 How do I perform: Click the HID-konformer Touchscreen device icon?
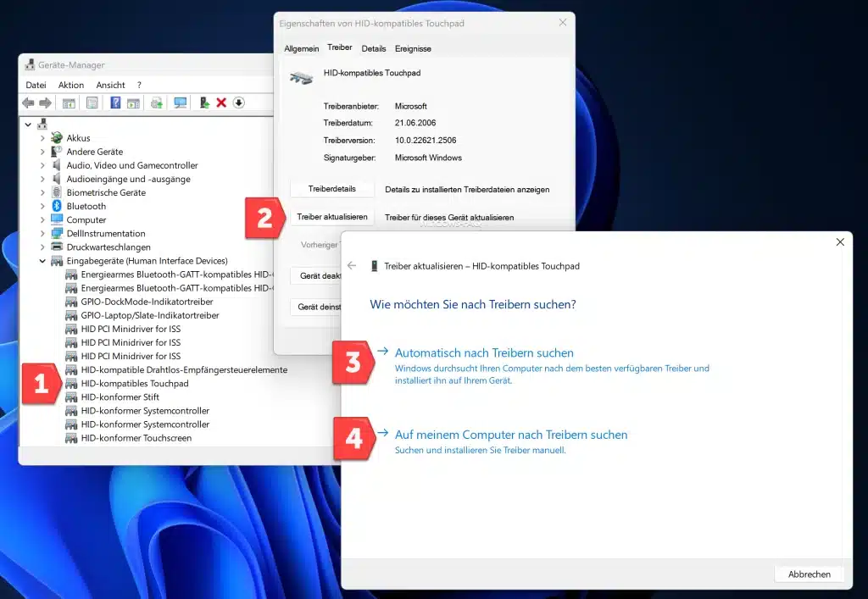coord(71,438)
